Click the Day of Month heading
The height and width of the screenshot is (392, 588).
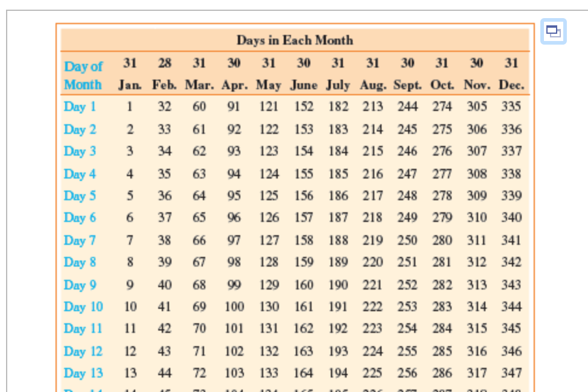pyautogui.click(x=82, y=74)
